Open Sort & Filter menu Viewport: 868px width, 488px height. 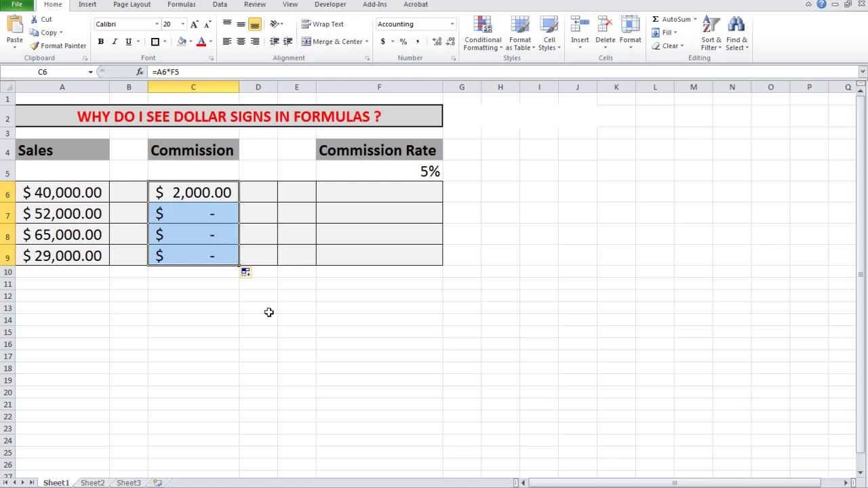coord(711,33)
